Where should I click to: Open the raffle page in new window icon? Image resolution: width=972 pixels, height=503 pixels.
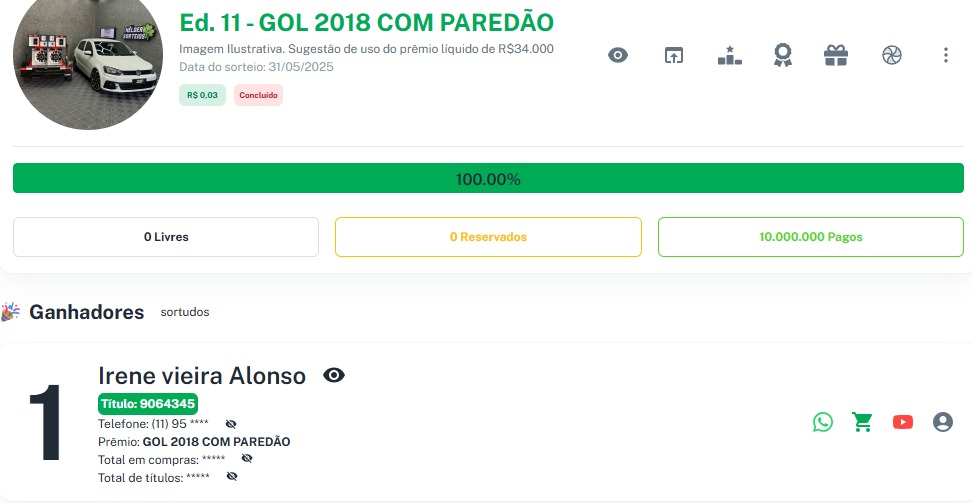coord(674,55)
